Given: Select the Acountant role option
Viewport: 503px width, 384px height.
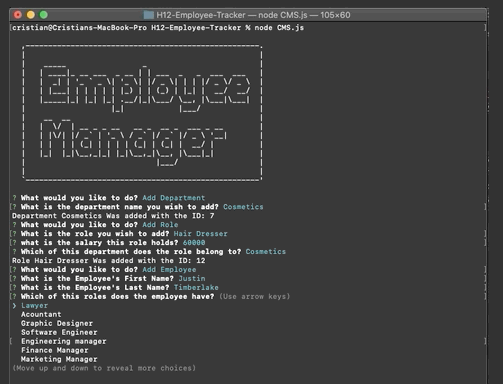Looking at the screenshot, I should tap(41, 314).
